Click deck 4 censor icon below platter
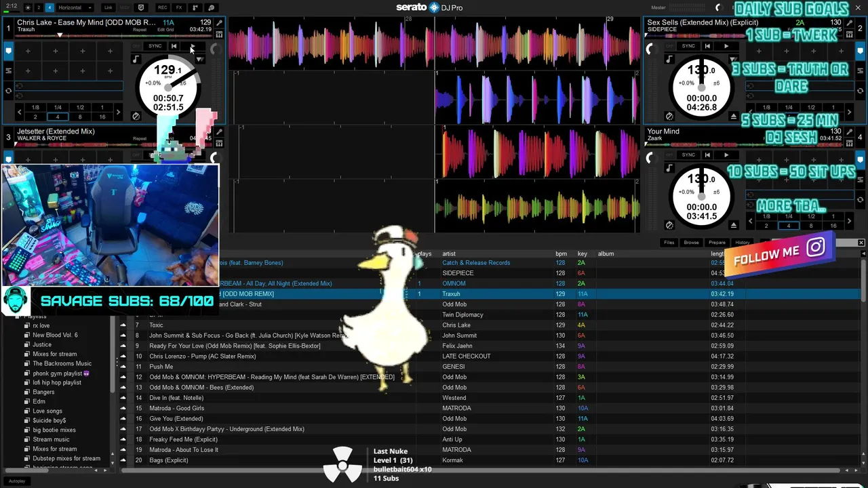Image resolution: width=868 pixels, height=488 pixels. tap(669, 224)
